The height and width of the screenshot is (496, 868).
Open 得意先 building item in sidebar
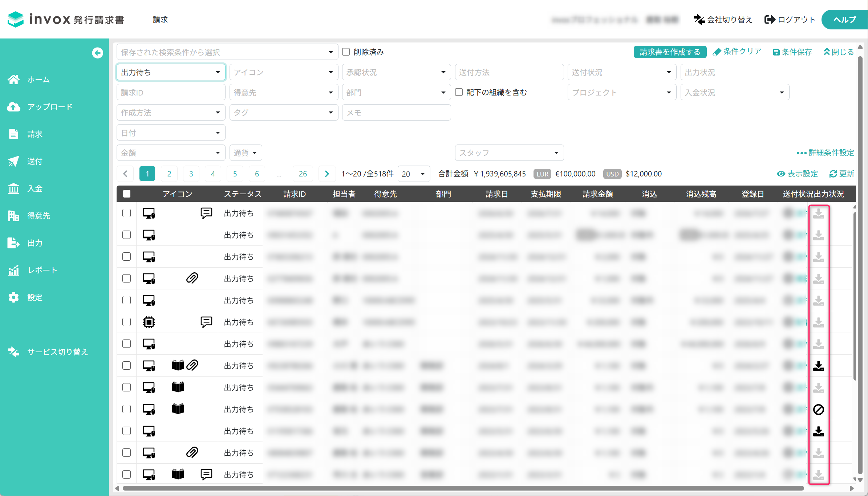[x=29, y=216]
